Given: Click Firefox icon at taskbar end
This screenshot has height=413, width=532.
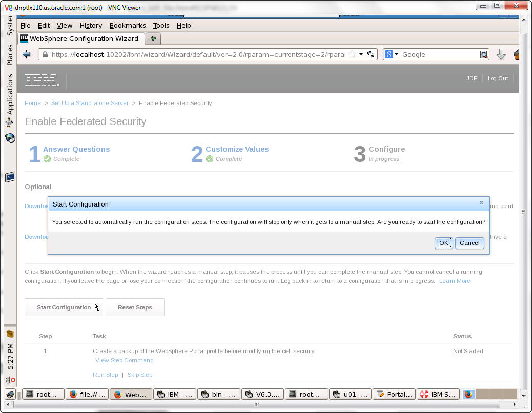Looking at the screenshot, I should pyautogui.click(x=468, y=394).
